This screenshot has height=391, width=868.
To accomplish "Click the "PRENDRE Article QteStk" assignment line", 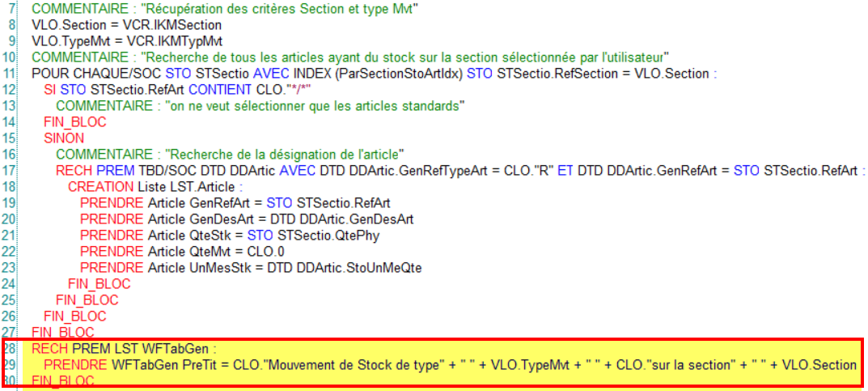I will [x=241, y=236].
